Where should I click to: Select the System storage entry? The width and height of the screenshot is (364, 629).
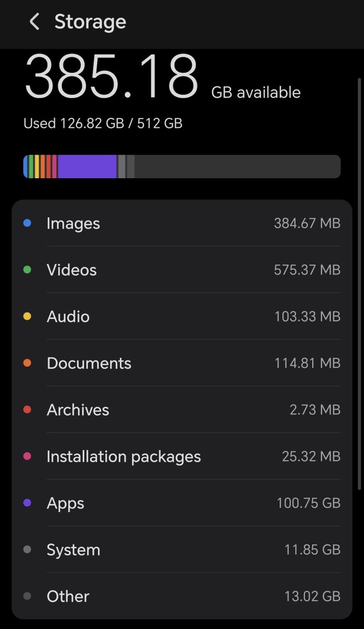(182, 550)
